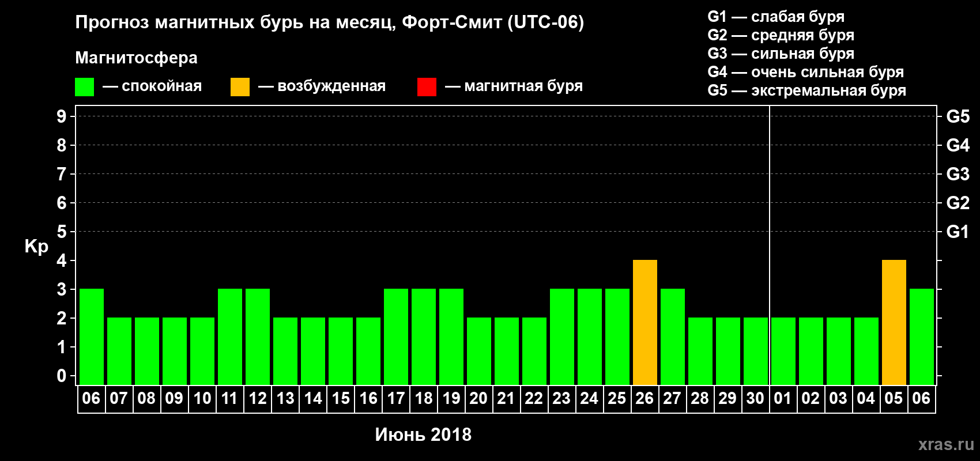Click the orange bar for July 05

[x=894, y=322]
